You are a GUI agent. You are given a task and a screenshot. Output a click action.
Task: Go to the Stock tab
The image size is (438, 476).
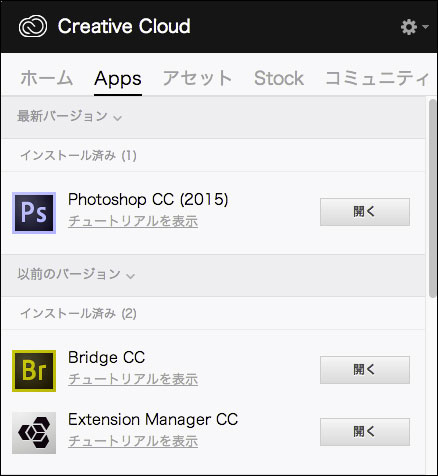tap(279, 78)
